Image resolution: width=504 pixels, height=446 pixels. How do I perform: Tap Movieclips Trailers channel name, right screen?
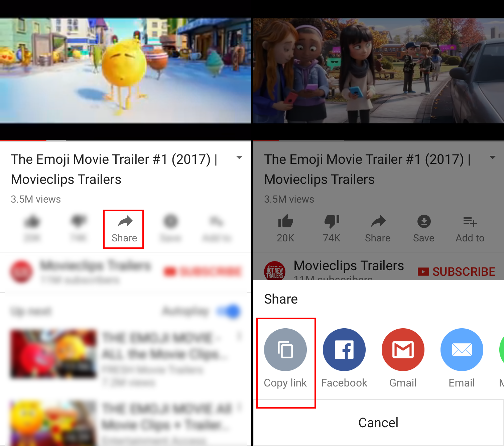click(349, 266)
